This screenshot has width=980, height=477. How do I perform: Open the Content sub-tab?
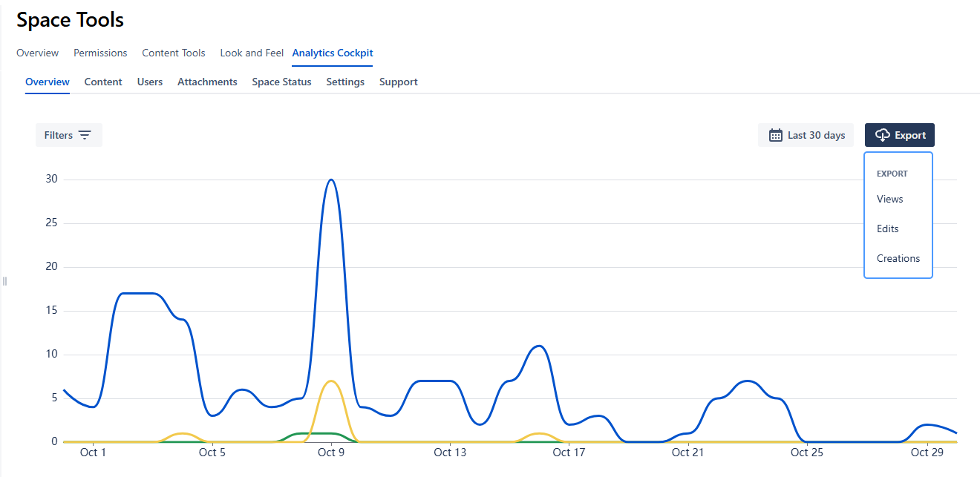coord(103,82)
